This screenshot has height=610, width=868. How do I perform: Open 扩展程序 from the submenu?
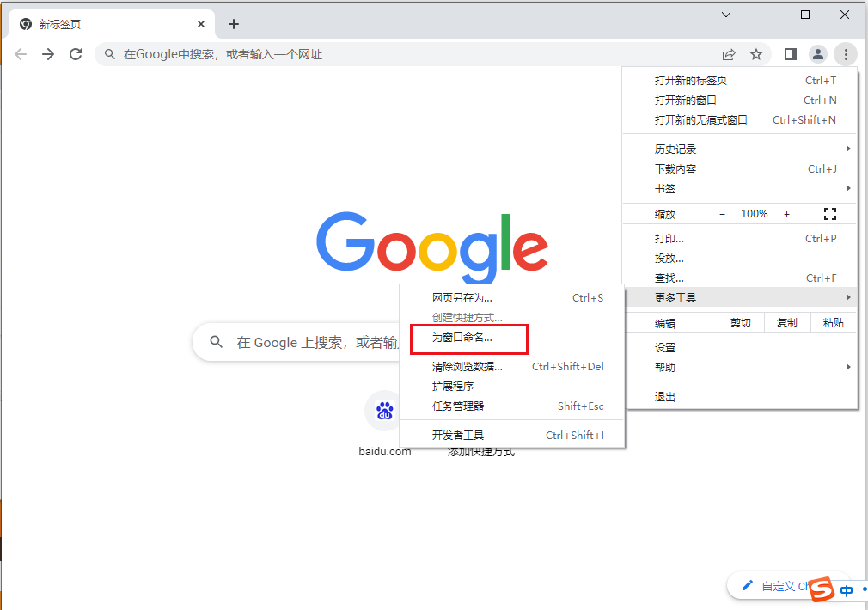(x=512, y=387)
